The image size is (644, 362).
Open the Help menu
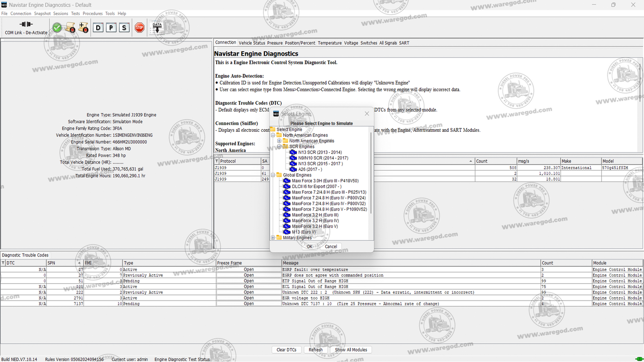(122, 14)
